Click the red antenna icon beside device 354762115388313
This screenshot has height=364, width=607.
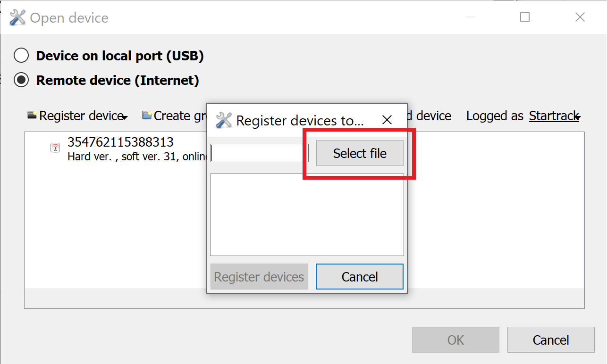tap(55, 148)
